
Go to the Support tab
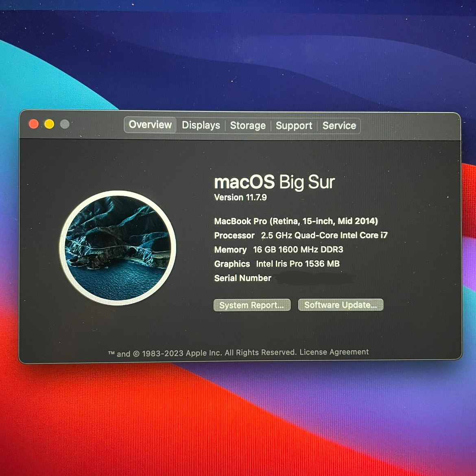[x=294, y=126]
